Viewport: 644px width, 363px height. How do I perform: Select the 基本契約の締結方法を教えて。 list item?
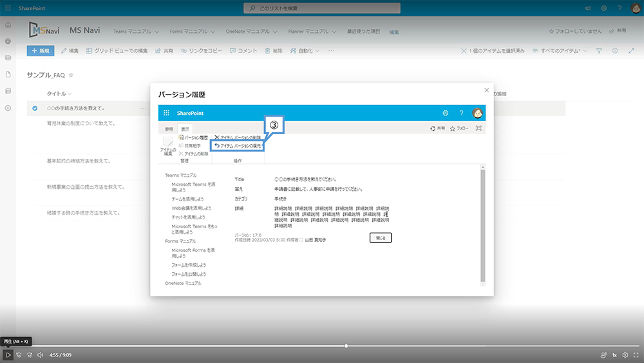click(79, 161)
